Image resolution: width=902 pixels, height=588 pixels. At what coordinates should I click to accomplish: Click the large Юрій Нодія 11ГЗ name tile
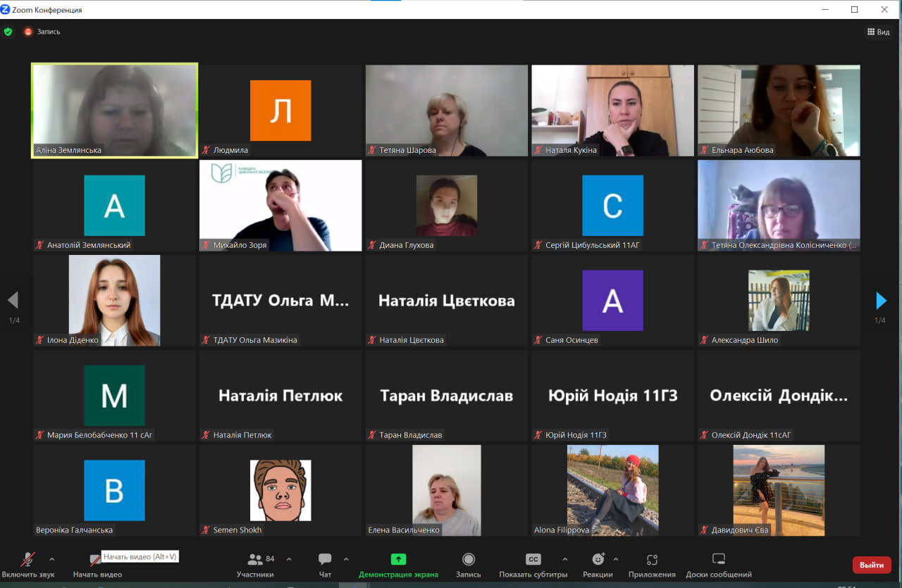pyautogui.click(x=613, y=396)
